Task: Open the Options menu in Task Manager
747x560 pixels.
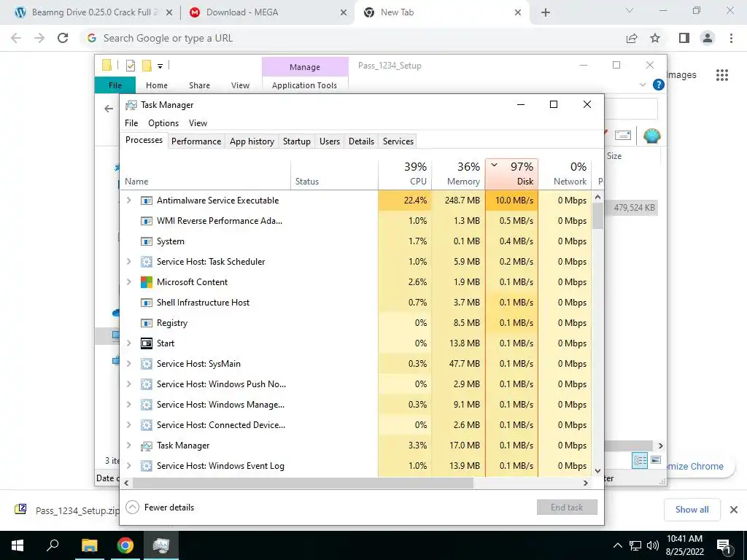Action: pyautogui.click(x=163, y=122)
